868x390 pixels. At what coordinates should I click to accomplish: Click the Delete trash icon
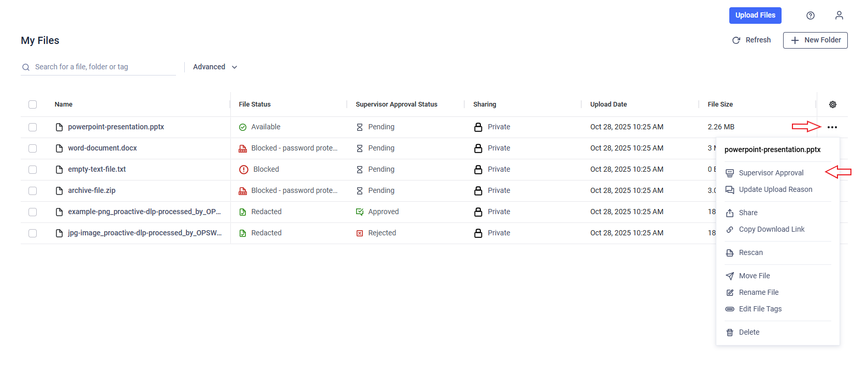(730, 333)
